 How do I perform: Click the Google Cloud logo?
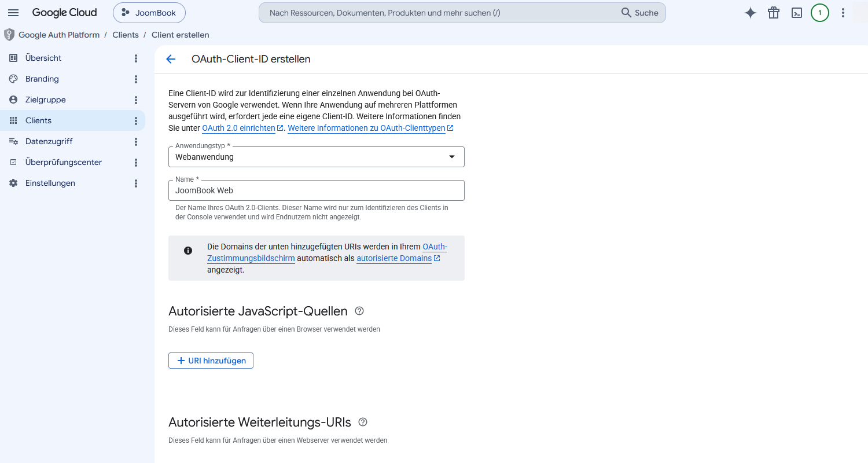coord(64,13)
